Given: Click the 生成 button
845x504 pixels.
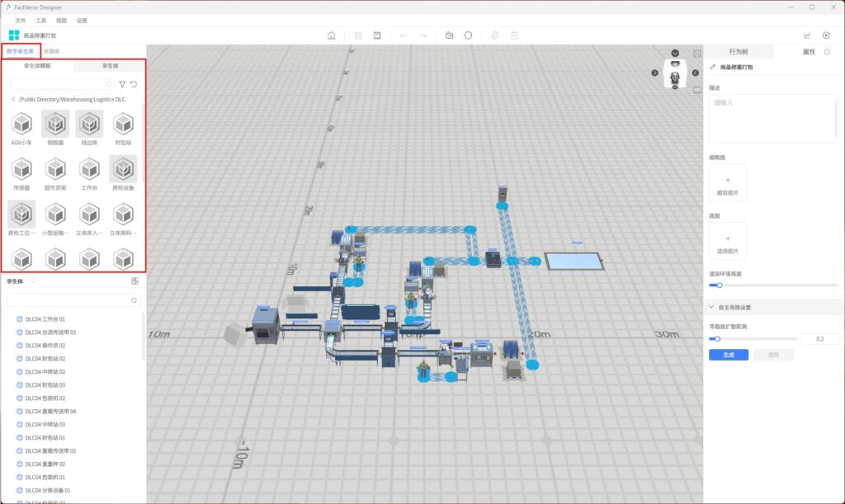Looking at the screenshot, I should pos(728,355).
